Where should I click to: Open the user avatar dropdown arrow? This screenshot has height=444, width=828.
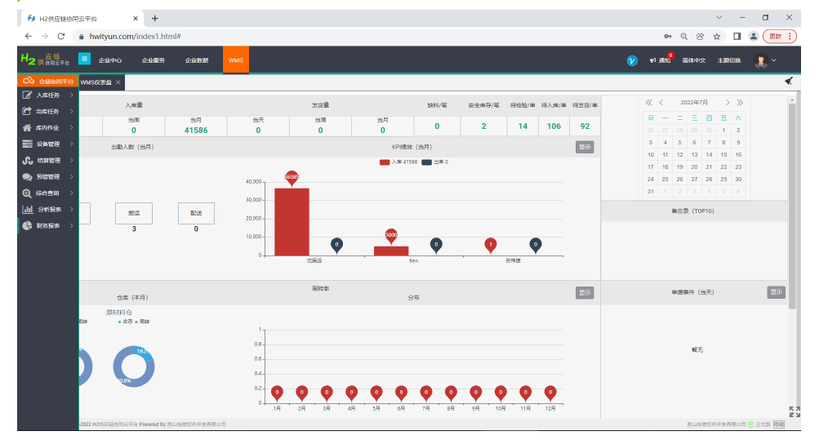point(774,61)
